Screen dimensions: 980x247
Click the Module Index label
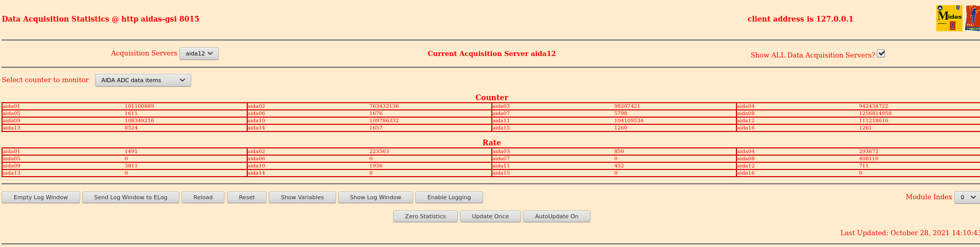click(929, 197)
